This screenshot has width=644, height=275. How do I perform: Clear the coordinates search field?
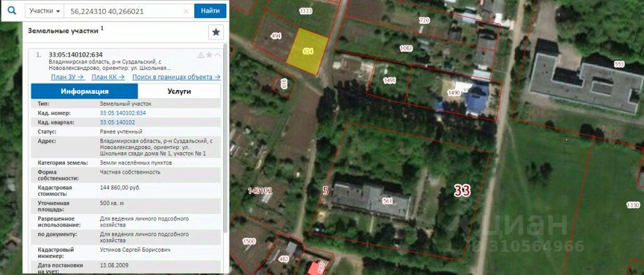click(186, 11)
